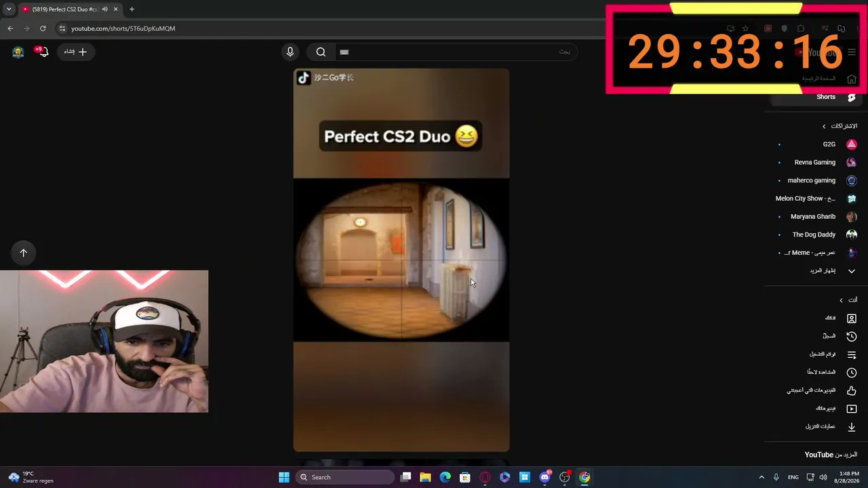Screen dimensions: 868x488
Task: Open Microsoft Store from the taskbar
Action: [465, 477]
